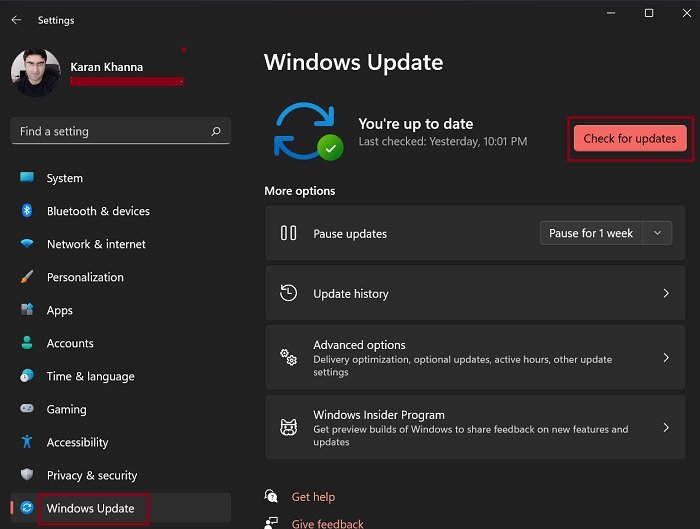Click the back arrow in title bar
Viewport: 700px width, 529px height.
tap(16, 20)
